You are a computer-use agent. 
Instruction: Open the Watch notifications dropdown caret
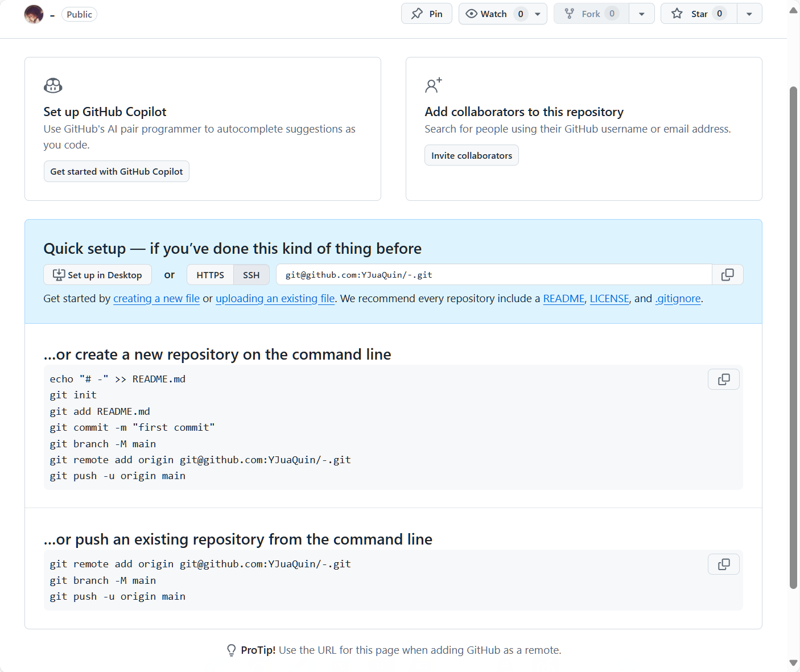coord(538,14)
